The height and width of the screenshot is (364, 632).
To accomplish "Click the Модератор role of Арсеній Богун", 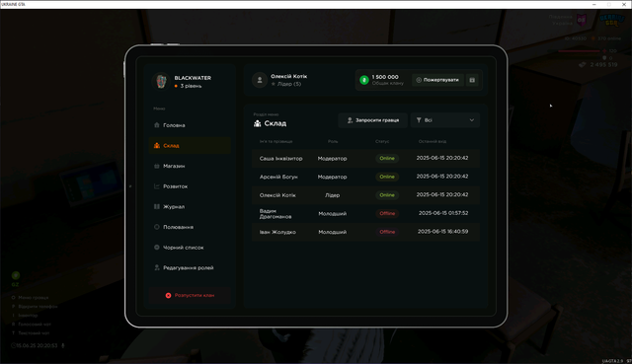I will click(x=332, y=177).
